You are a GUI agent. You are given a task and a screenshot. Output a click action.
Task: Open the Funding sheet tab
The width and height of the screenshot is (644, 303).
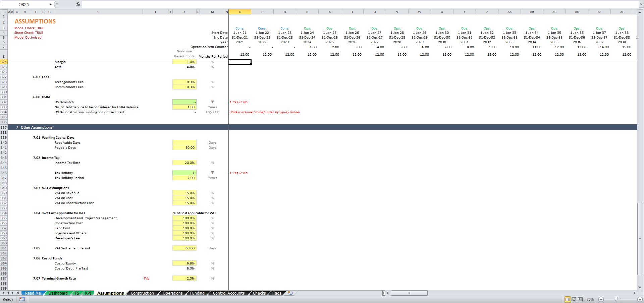pyautogui.click(x=197, y=293)
